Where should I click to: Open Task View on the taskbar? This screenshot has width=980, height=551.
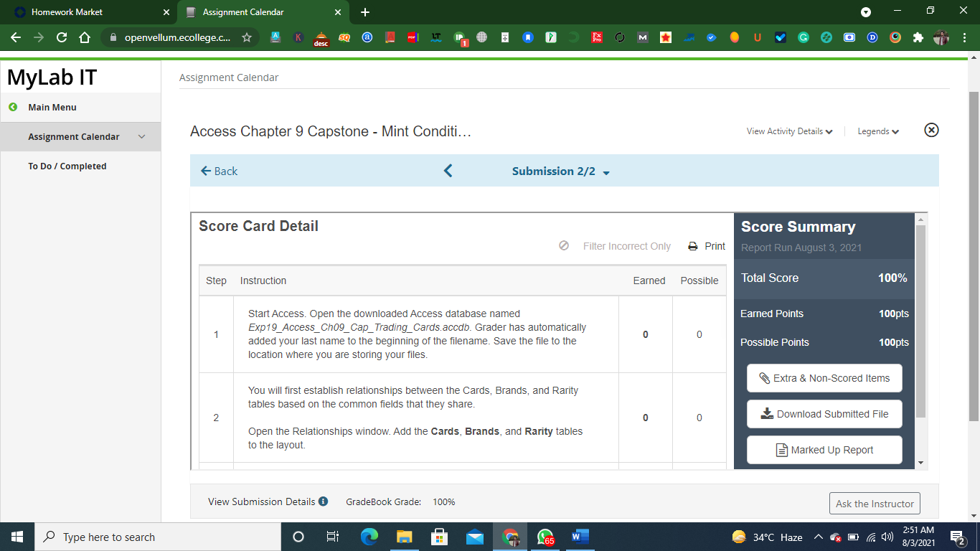333,537
